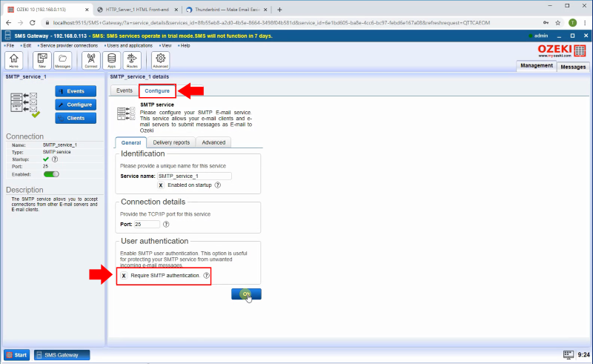Toggle the Enabled on startup checkbox
This screenshot has width=593, height=364.
(x=161, y=185)
